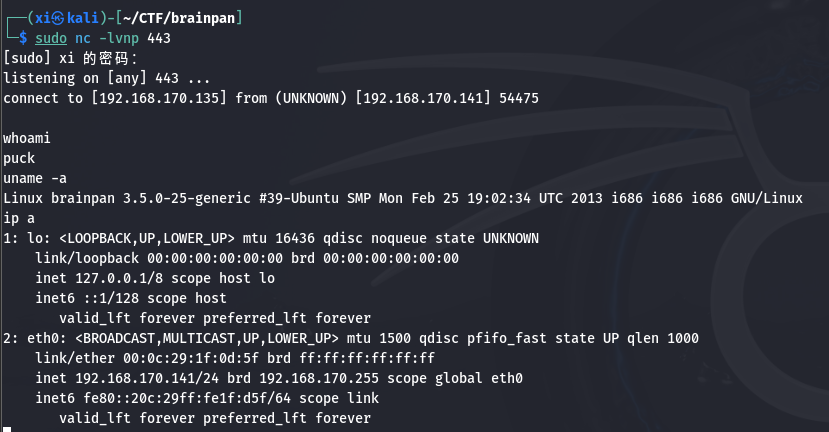
Task: Click the nc command in prompt line
Action: [83, 39]
